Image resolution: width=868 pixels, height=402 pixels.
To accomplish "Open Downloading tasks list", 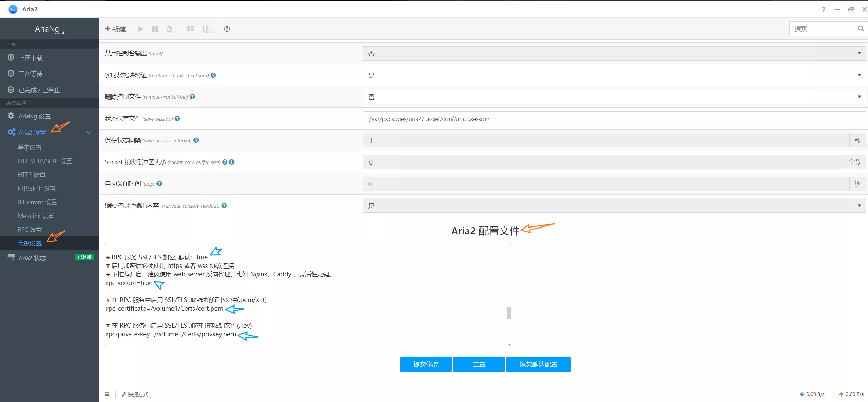I will (x=49, y=57).
